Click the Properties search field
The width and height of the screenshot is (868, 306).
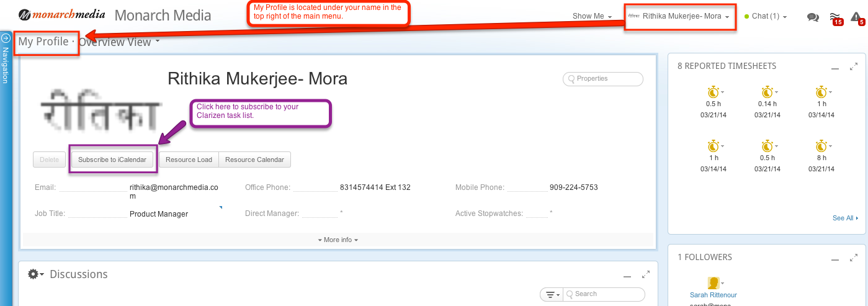pyautogui.click(x=603, y=79)
